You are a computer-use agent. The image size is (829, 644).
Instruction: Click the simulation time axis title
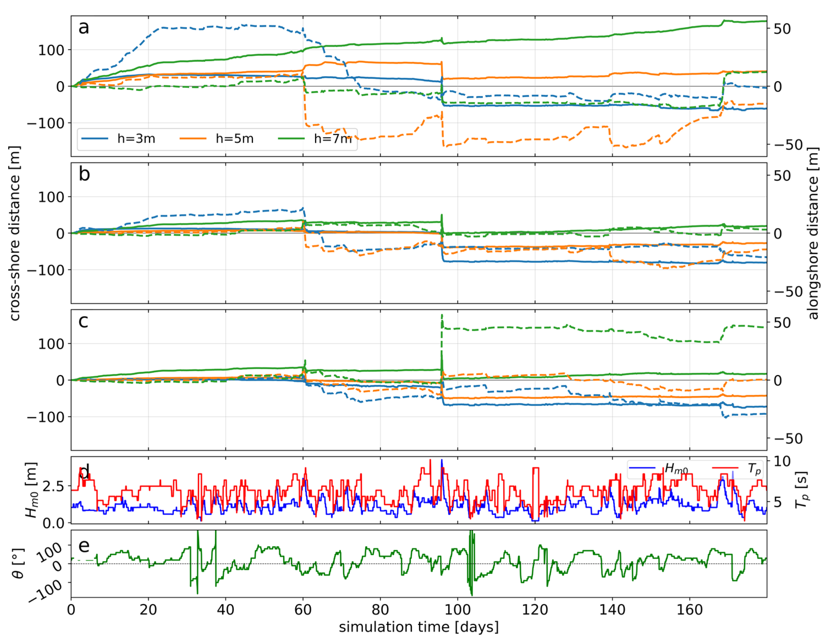[419, 627]
